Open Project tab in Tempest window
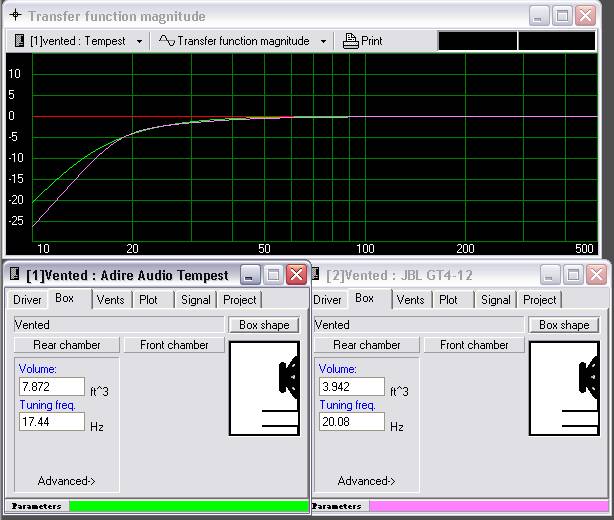Viewport: 614px width, 520px height. tap(239, 300)
